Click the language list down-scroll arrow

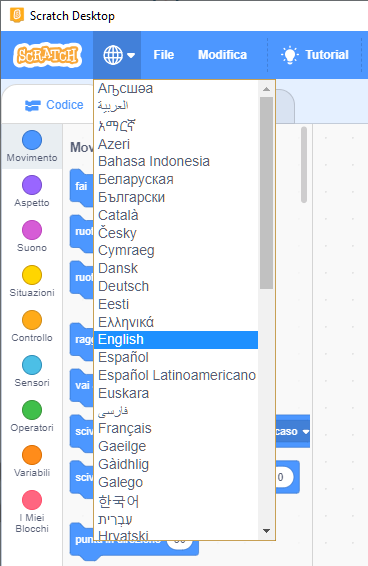pos(267,531)
